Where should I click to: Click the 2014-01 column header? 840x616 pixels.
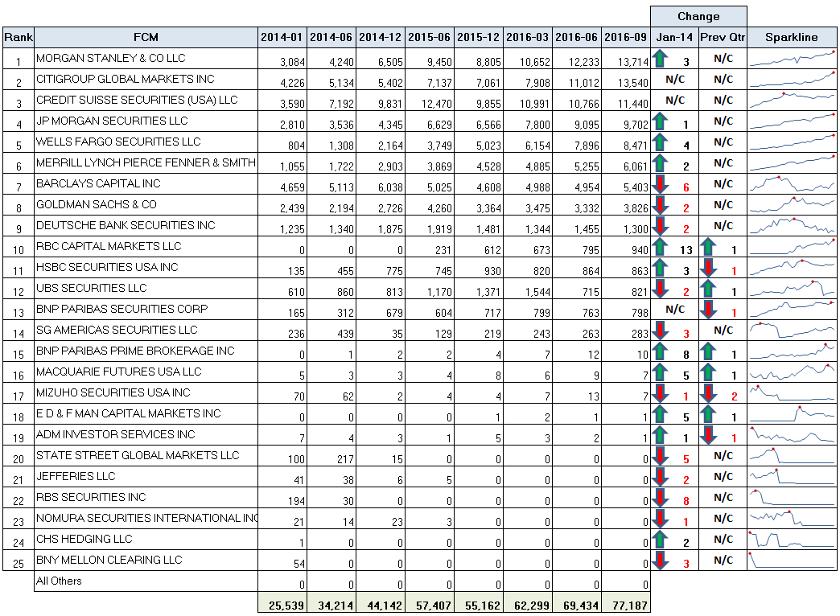tap(282, 38)
